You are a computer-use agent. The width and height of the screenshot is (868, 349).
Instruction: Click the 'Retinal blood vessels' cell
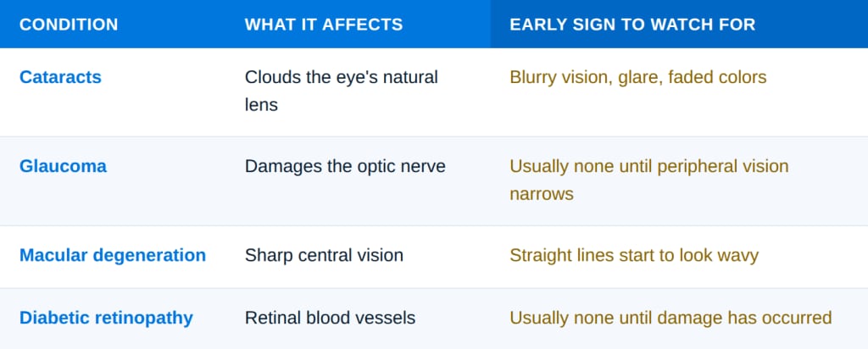pyautogui.click(x=330, y=318)
